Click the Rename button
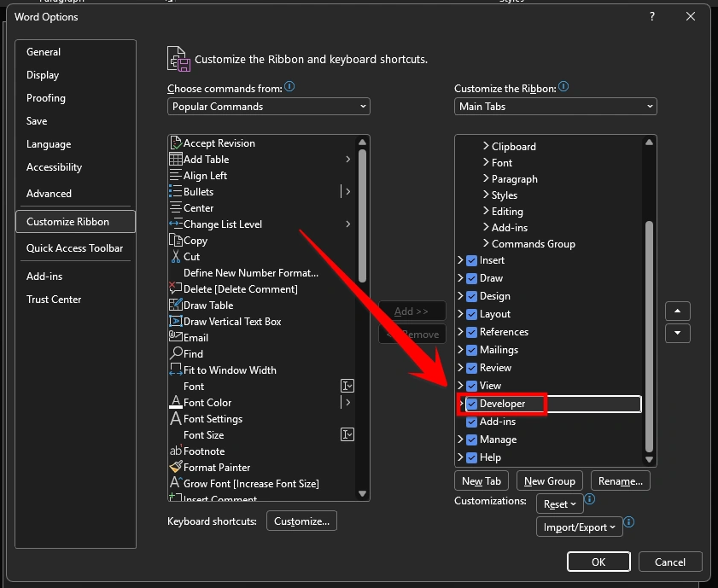Screen dimensions: 718x588 coord(621,481)
